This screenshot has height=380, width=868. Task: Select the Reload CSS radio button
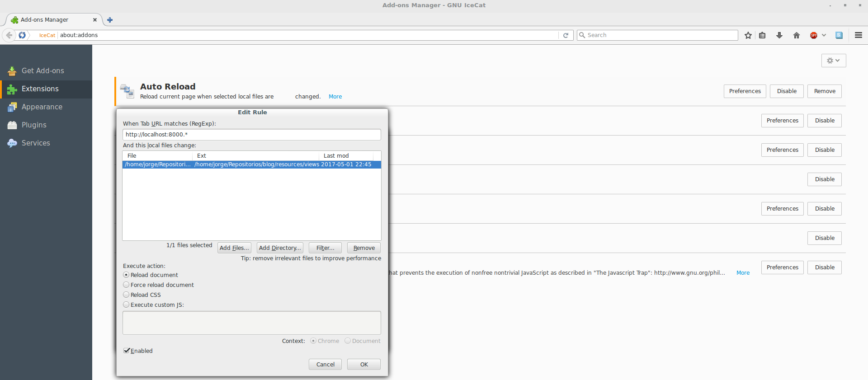pos(127,295)
